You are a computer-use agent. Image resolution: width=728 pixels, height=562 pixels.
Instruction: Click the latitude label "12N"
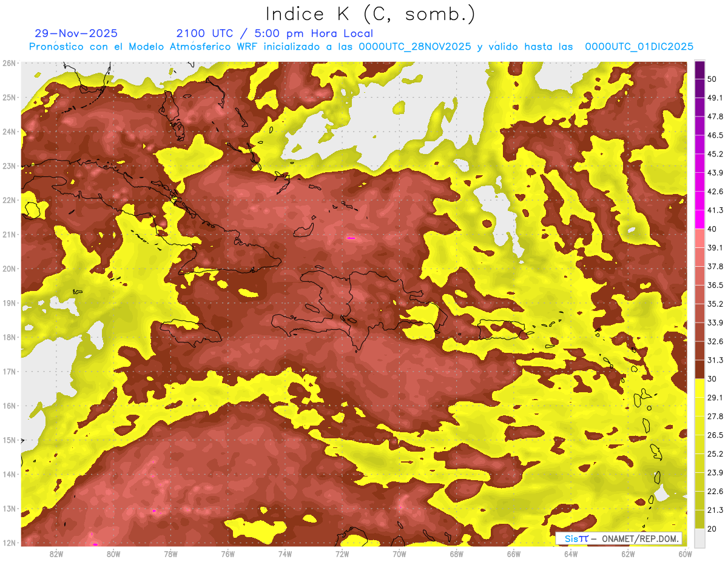click(x=9, y=543)
